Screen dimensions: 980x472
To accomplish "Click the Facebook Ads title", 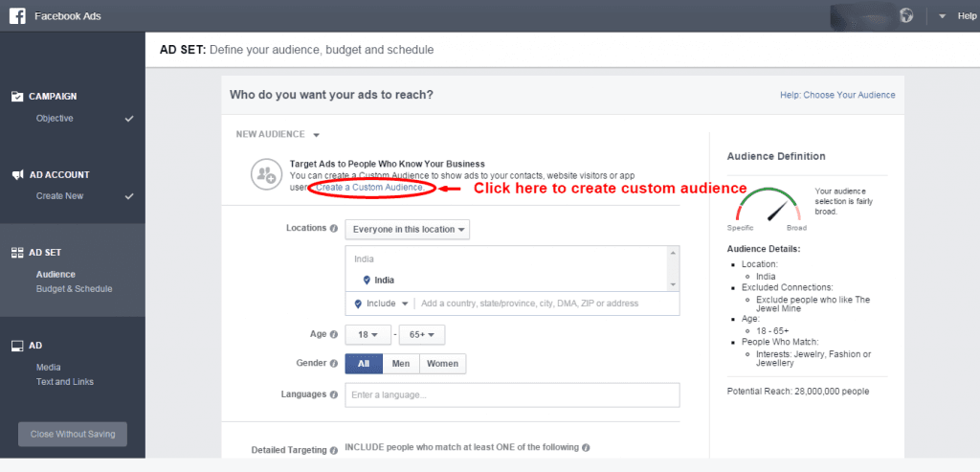I will pyautogui.click(x=68, y=16).
